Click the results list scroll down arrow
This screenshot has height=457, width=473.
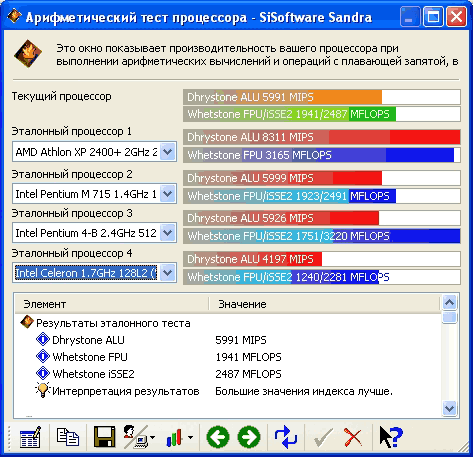pyautogui.click(x=449, y=408)
